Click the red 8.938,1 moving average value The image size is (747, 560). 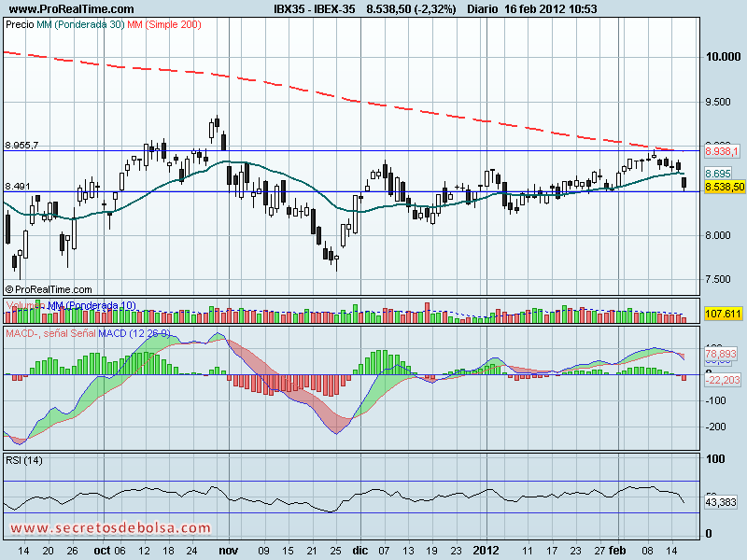point(721,151)
